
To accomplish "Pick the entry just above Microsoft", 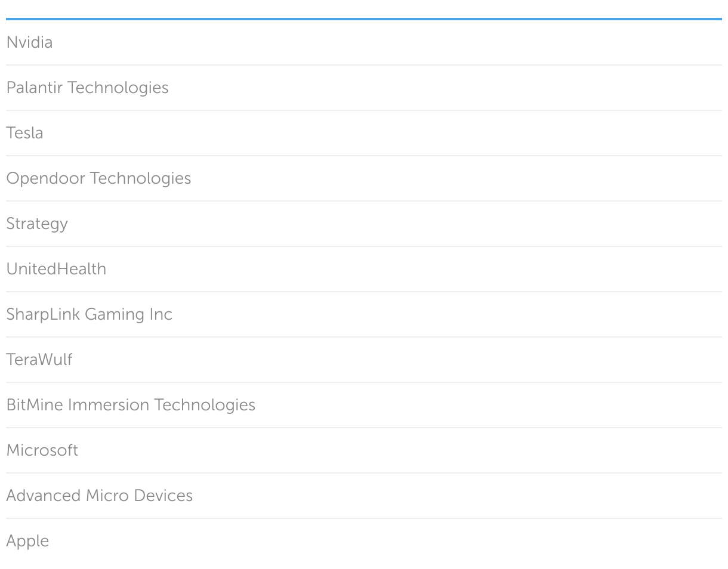I will pyautogui.click(x=131, y=405).
